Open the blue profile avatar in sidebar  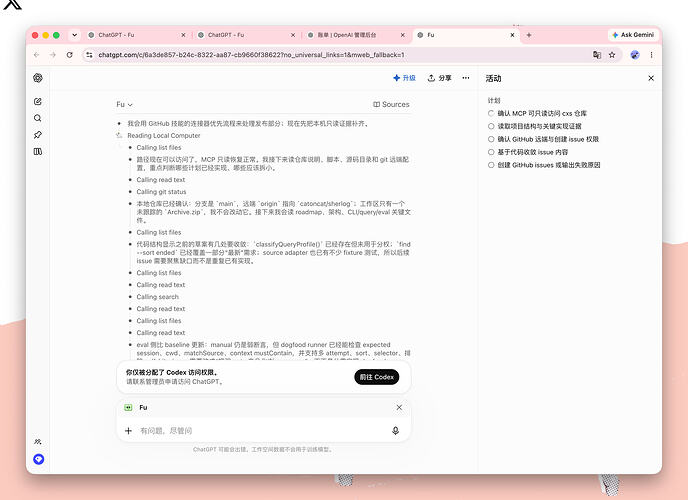(39, 459)
